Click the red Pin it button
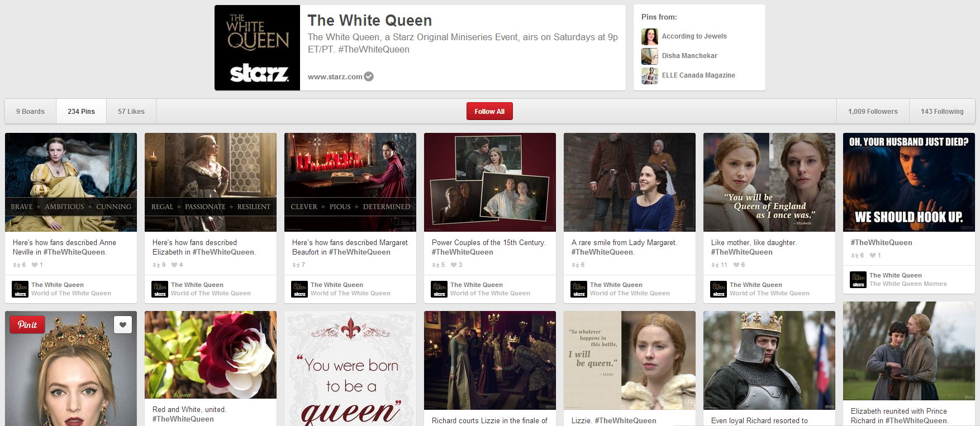 coord(27,324)
